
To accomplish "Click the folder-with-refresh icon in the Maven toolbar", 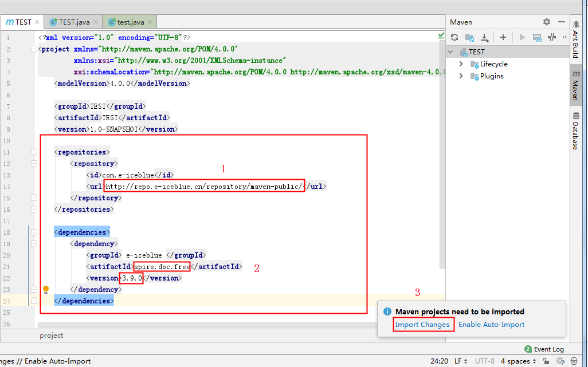I will (469, 37).
